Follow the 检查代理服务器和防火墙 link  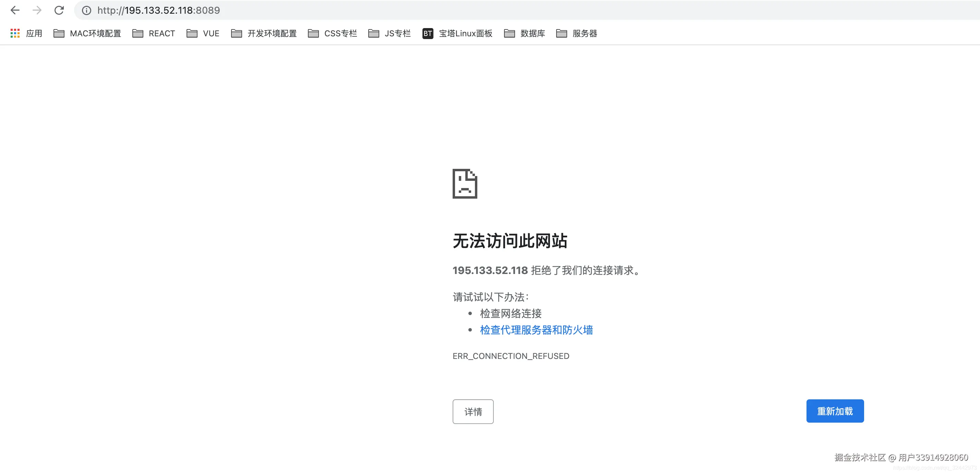536,330
